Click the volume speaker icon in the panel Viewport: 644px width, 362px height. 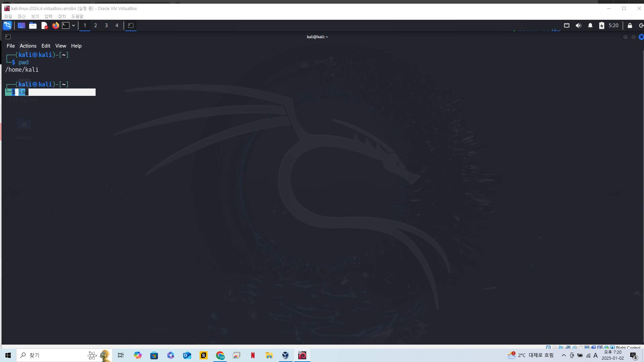tap(579, 25)
